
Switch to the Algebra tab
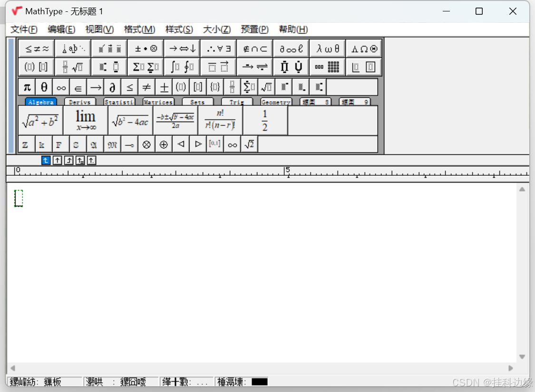(x=41, y=102)
